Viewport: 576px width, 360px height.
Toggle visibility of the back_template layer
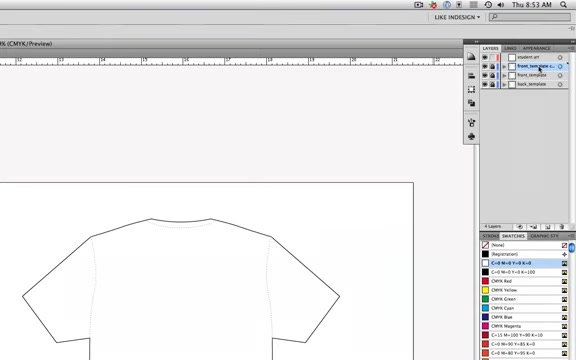[x=485, y=84]
